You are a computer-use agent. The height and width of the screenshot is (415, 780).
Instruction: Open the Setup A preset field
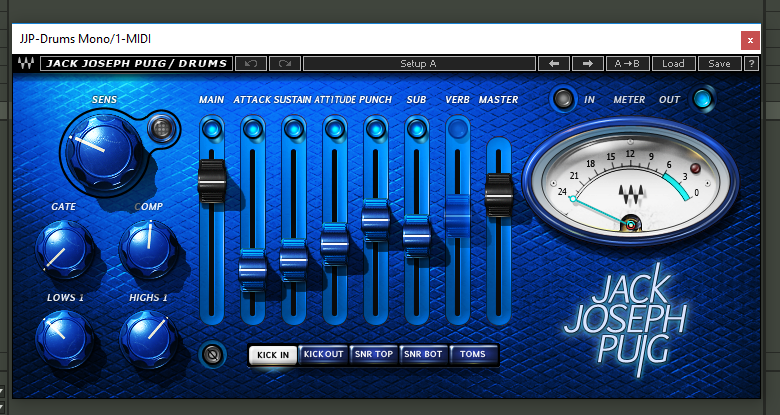click(x=419, y=64)
